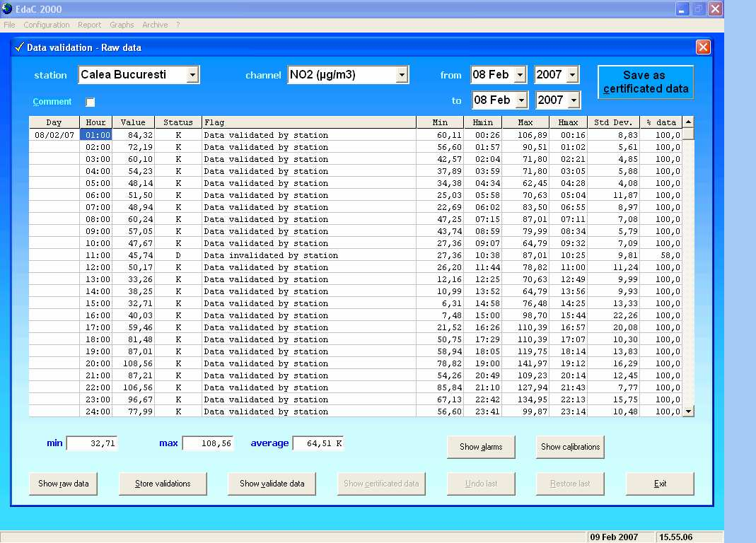Click the Hour column header

pyautogui.click(x=95, y=122)
